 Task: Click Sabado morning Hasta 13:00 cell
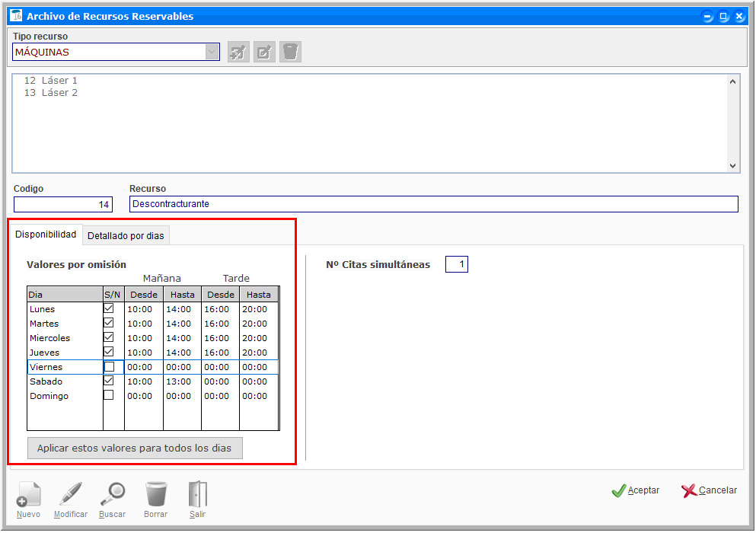pyautogui.click(x=182, y=381)
